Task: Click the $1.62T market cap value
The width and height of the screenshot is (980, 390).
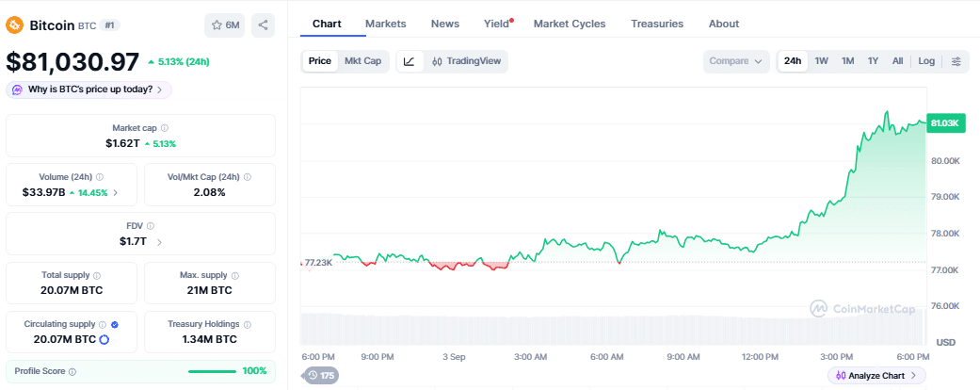Action: click(x=123, y=143)
